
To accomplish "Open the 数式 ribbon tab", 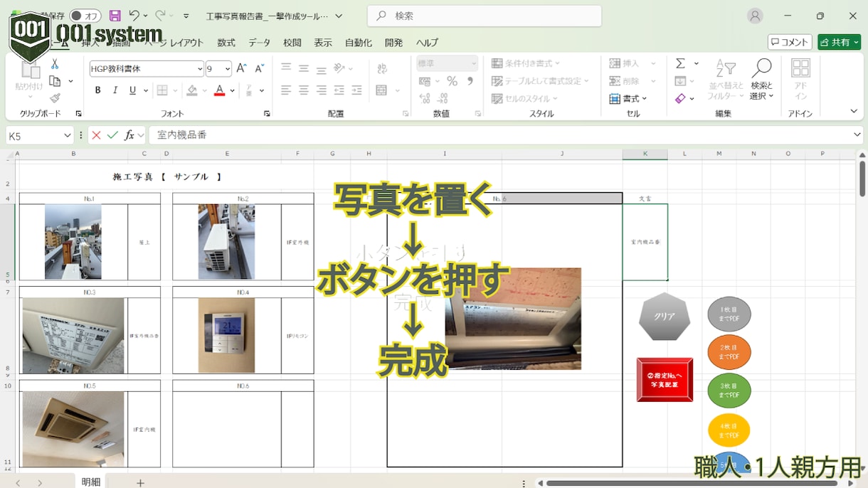I will [226, 43].
